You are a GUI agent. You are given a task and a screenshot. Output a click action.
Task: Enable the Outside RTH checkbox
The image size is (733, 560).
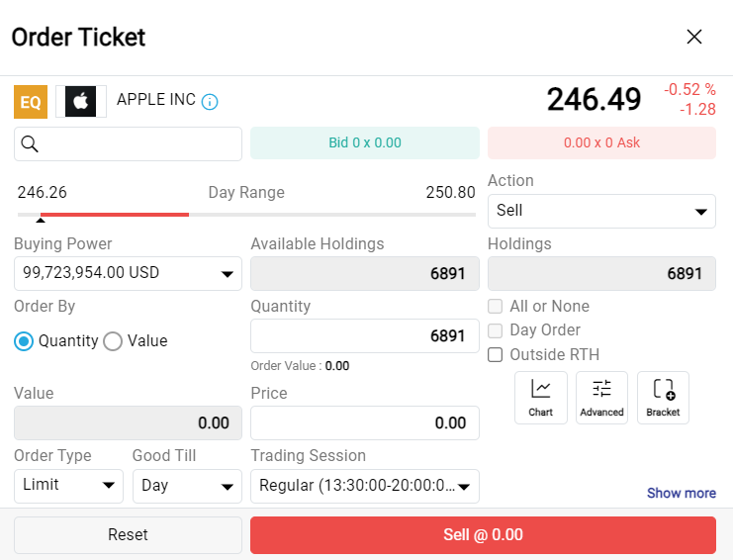point(497,355)
